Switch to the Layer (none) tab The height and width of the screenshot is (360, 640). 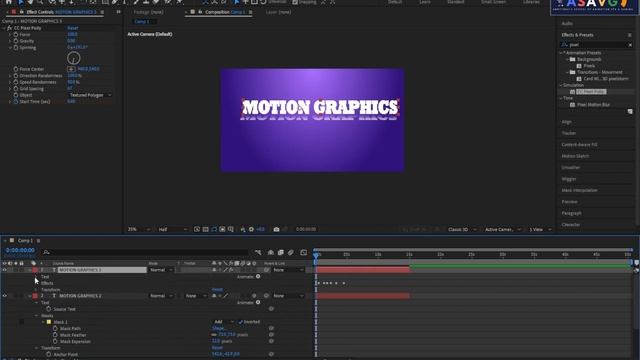point(278,12)
